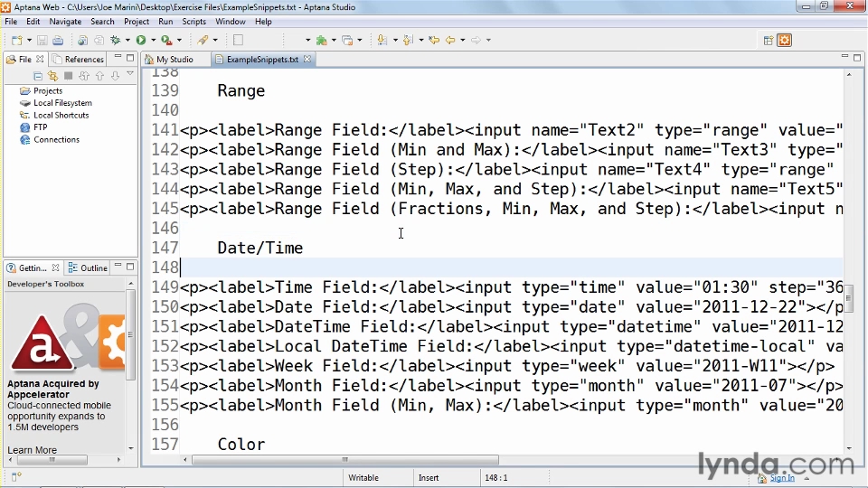Click the Next Annotation toolbar icon
868x488 pixels.
pyautogui.click(x=382, y=40)
